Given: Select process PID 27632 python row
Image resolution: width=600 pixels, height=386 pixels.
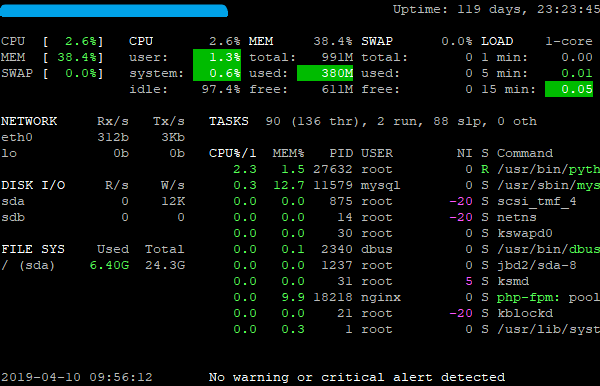Looking at the screenshot, I should tap(416, 169).
